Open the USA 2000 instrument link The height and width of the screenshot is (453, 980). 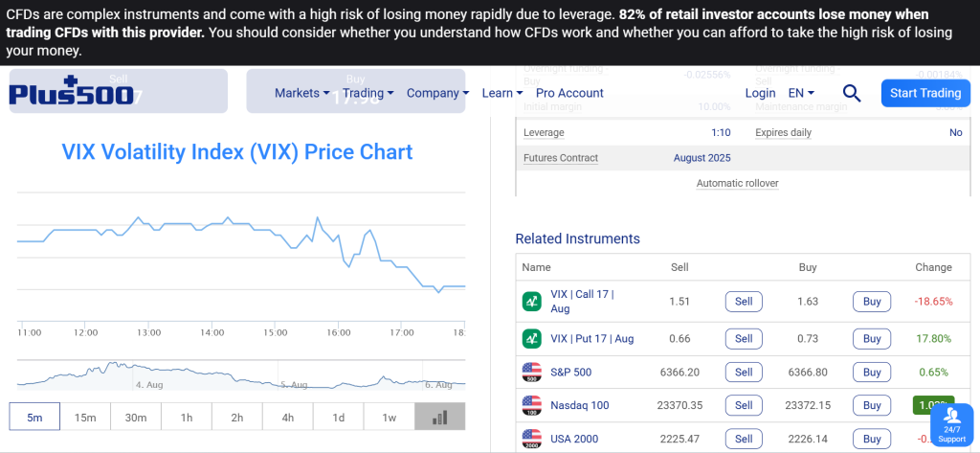[x=574, y=439]
